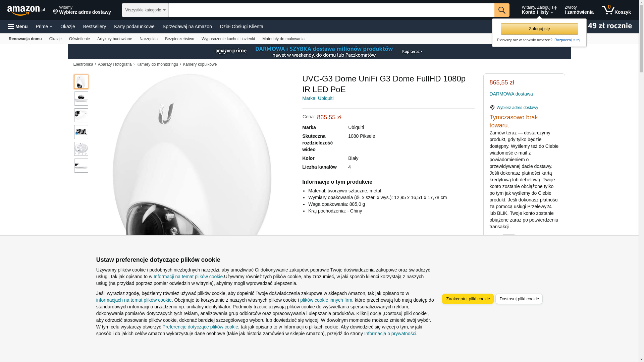The image size is (644, 362).
Task: Click the magnifying glass search button
Action: 502,10
